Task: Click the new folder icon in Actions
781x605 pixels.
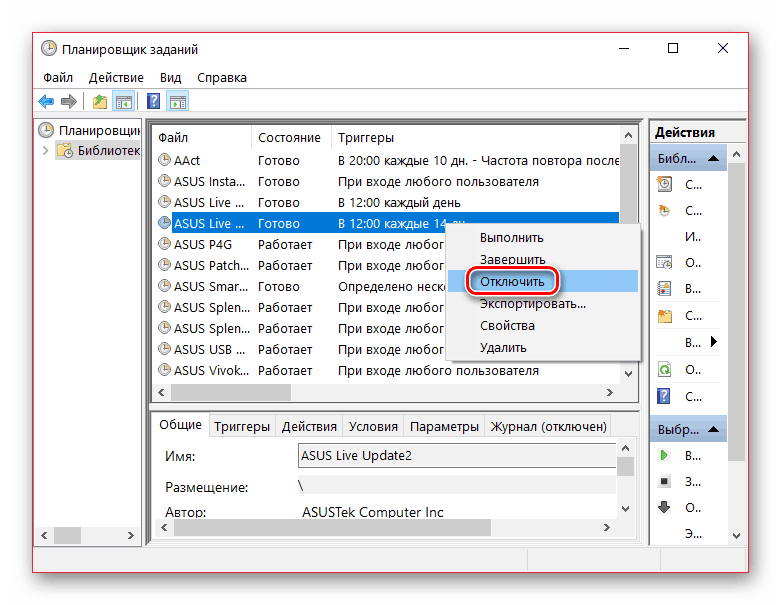Action: [x=664, y=316]
